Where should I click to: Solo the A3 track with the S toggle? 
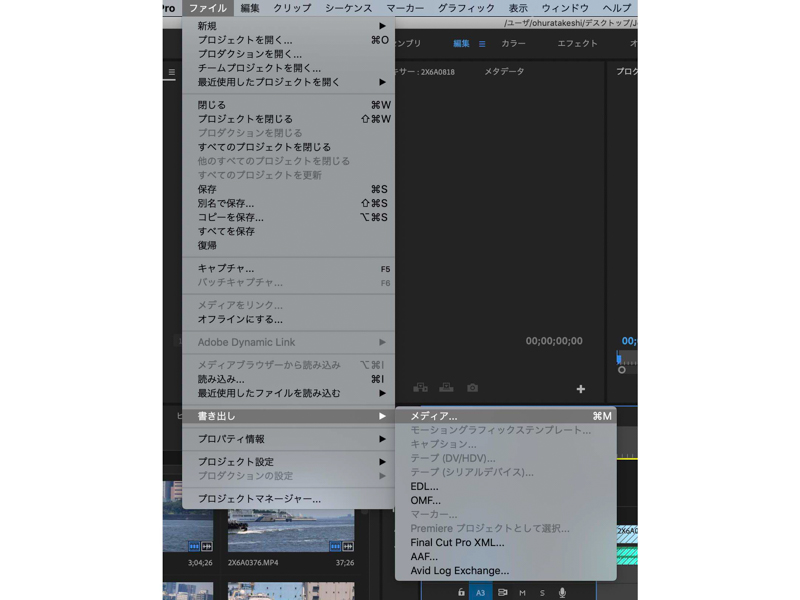tap(543, 592)
